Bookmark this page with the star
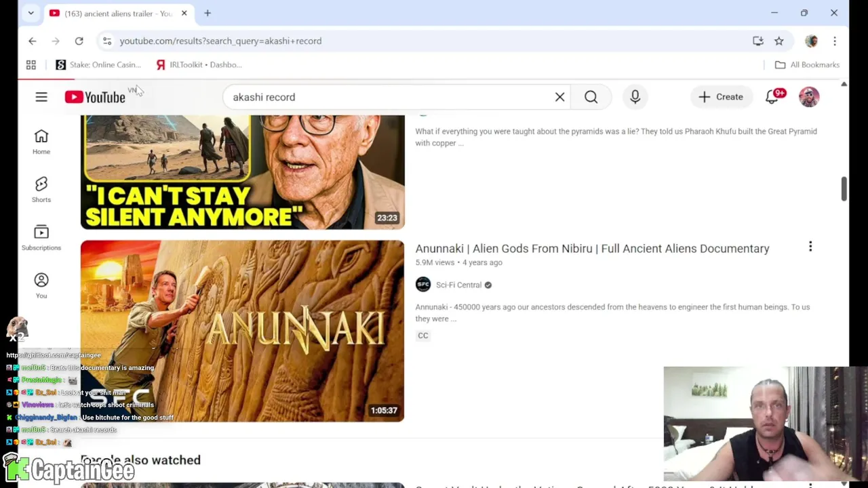Viewport: 868px width, 488px height. click(779, 41)
